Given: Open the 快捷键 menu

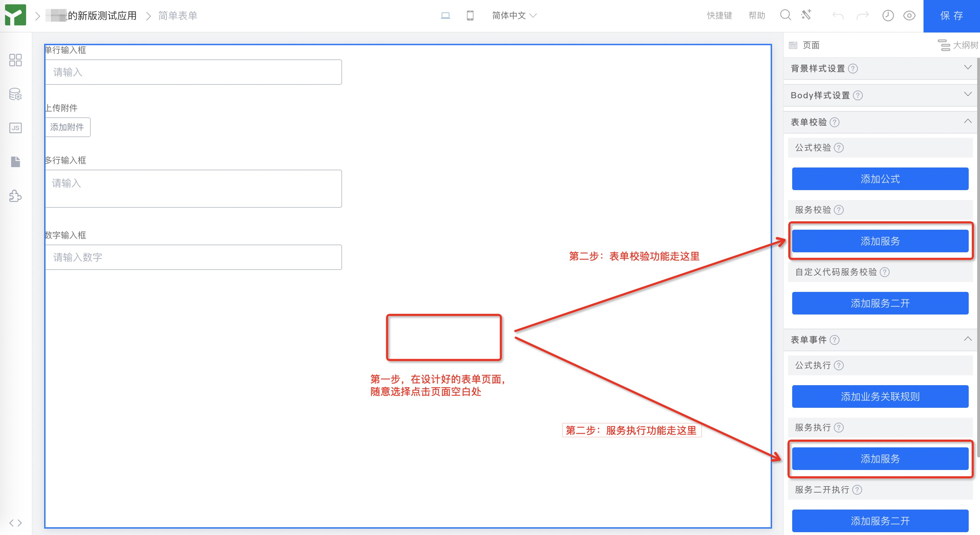Looking at the screenshot, I should click(719, 16).
